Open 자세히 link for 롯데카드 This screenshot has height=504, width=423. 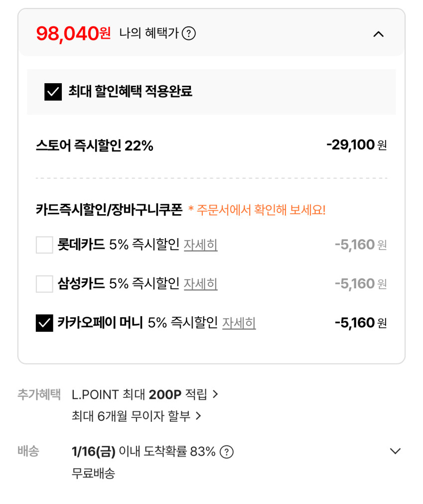point(200,245)
